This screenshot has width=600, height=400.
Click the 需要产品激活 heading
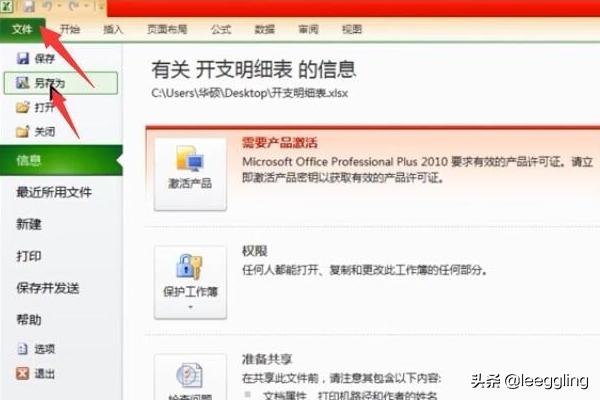pos(280,143)
